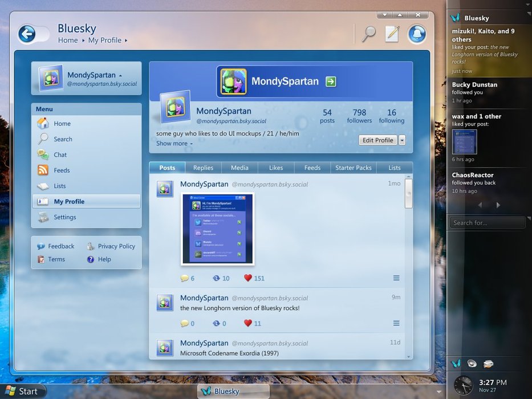Click the Help question mark icon
The width and height of the screenshot is (532, 399).
[x=91, y=259]
